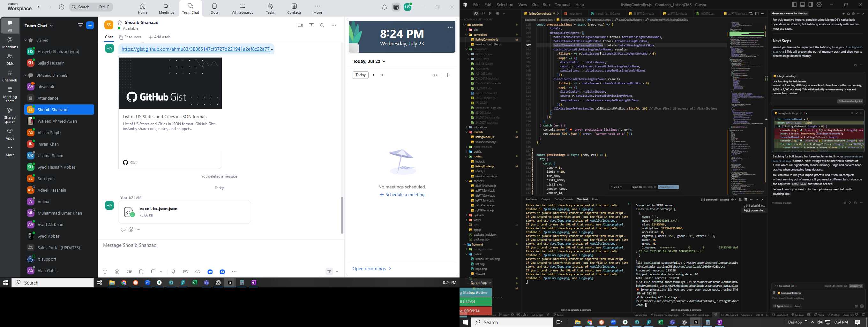Image resolution: width=868 pixels, height=327 pixels.
Task: Open the Selection menu in Cursor
Action: (505, 5)
